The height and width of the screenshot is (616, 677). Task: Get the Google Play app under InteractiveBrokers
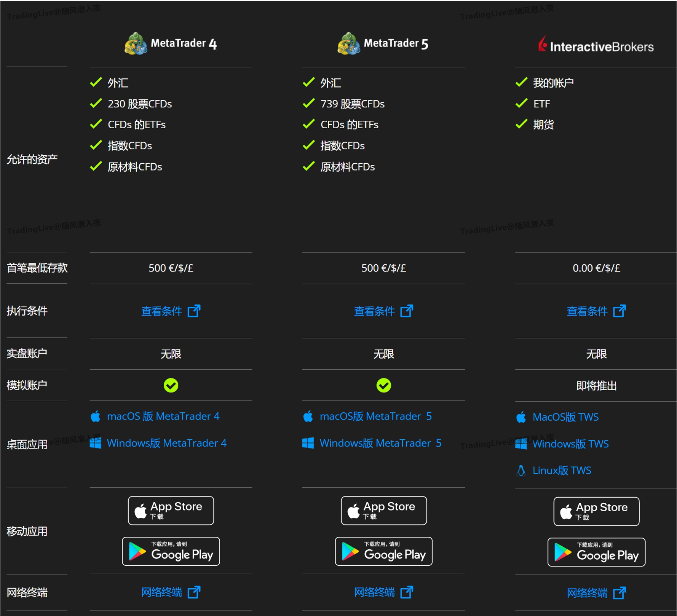(x=596, y=553)
